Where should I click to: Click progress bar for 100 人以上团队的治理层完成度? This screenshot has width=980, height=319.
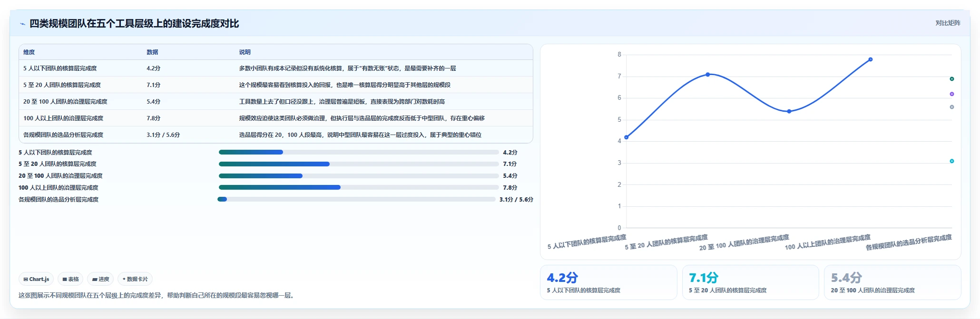[359, 187]
